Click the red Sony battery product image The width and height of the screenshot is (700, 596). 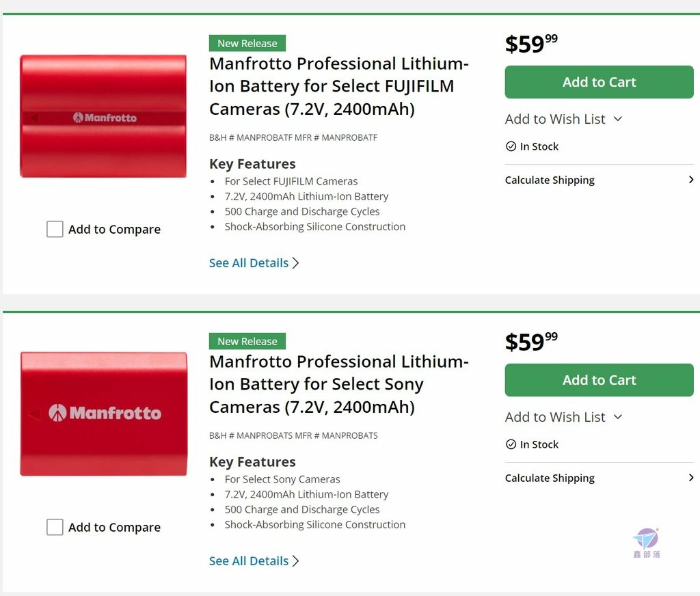coord(104,414)
